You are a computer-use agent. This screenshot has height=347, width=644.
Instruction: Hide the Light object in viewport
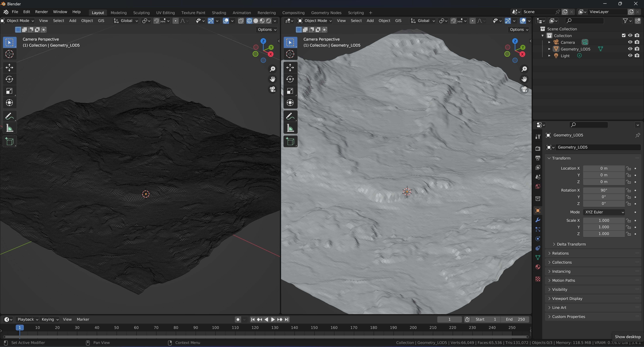pos(630,56)
